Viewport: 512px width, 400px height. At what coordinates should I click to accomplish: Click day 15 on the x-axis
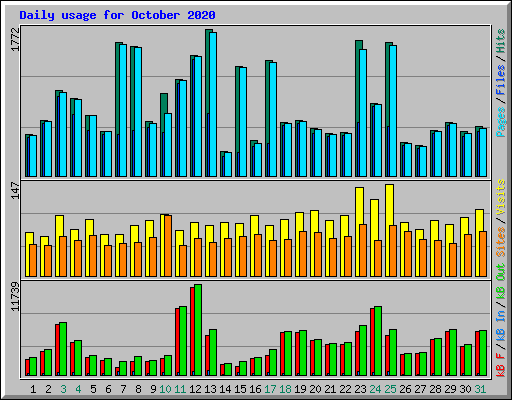point(240,389)
